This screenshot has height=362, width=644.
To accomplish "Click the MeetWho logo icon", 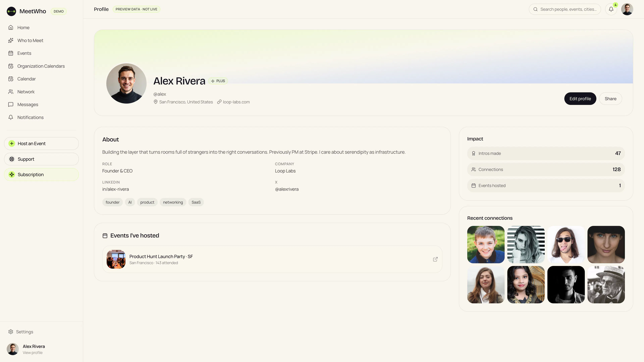I will click(11, 11).
